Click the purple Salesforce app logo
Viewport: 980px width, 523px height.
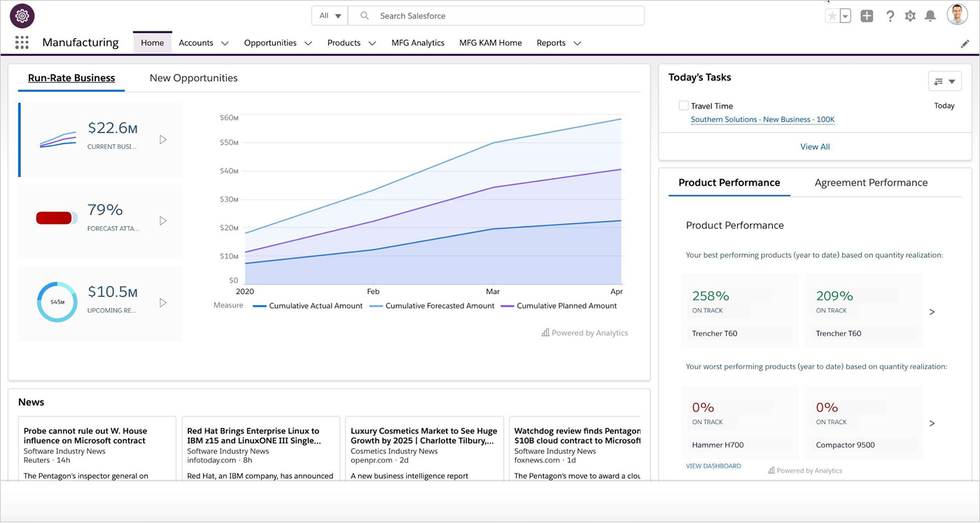(x=22, y=15)
